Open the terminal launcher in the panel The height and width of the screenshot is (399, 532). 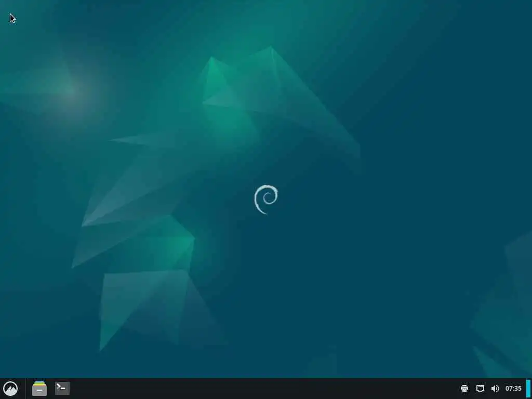(62, 389)
